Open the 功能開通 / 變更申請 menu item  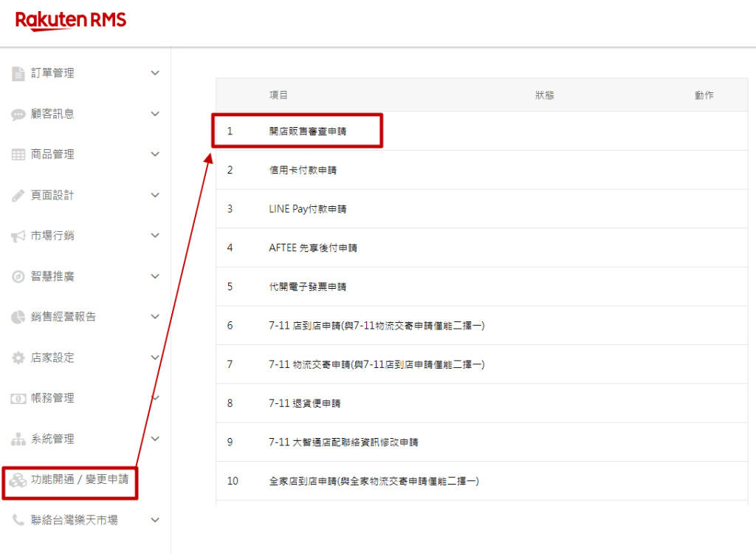click(x=79, y=479)
